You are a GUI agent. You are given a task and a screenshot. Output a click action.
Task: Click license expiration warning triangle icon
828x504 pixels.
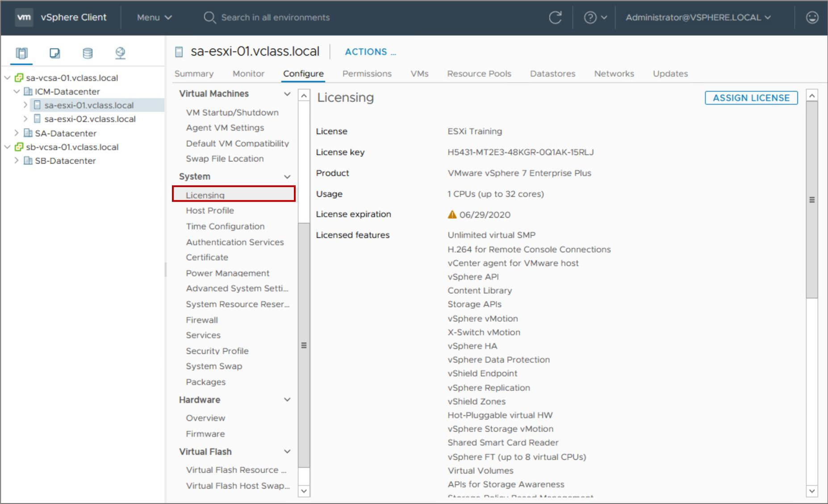pyautogui.click(x=452, y=214)
